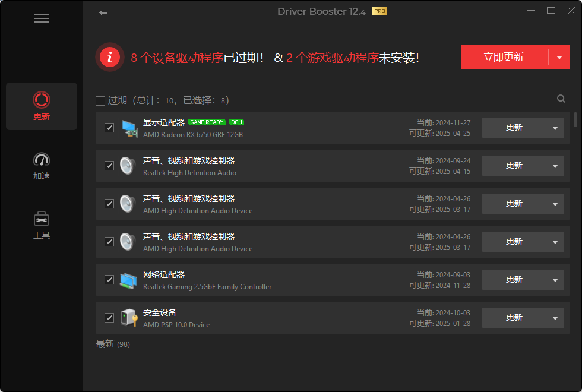
Task: Open the dropdown beside 立即更新 button
Action: point(559,57)
